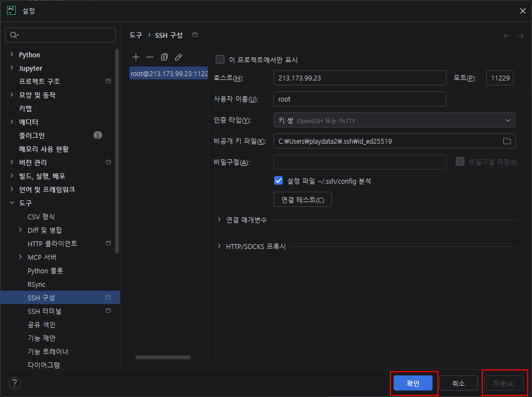Screen dimensions: 532x397
Task: Click project icon next to SSH 터미널
Action: 108,311
